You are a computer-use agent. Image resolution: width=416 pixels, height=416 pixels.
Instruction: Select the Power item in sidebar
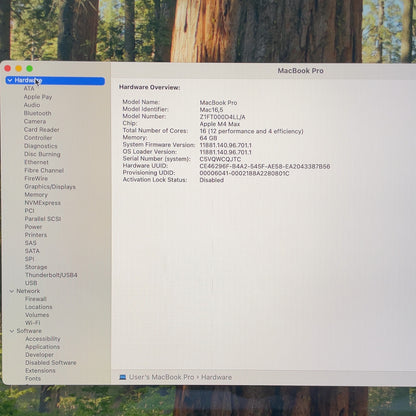click(33, 227)
